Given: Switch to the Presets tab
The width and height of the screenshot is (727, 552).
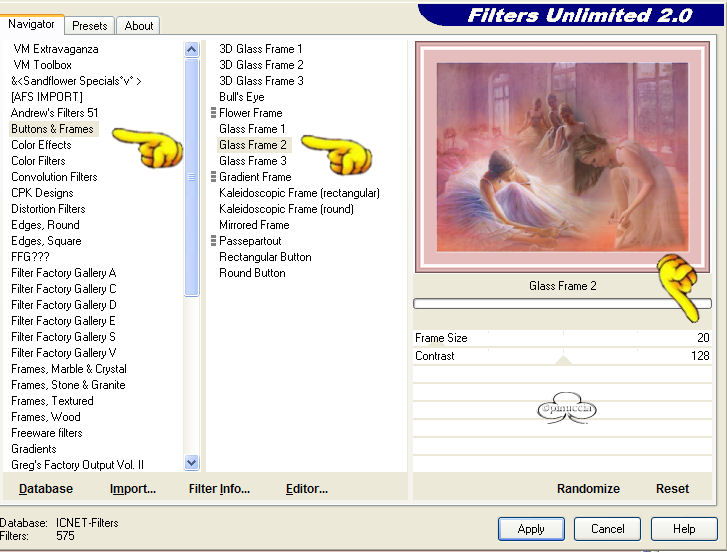Looking at the screenshot, I should pos(89,26).
